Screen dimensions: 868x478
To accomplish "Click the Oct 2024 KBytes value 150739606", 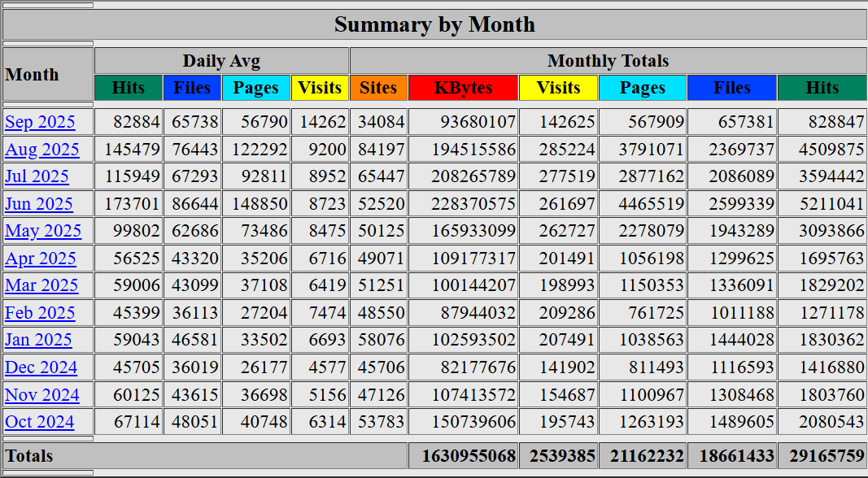I will coord(473,422).
